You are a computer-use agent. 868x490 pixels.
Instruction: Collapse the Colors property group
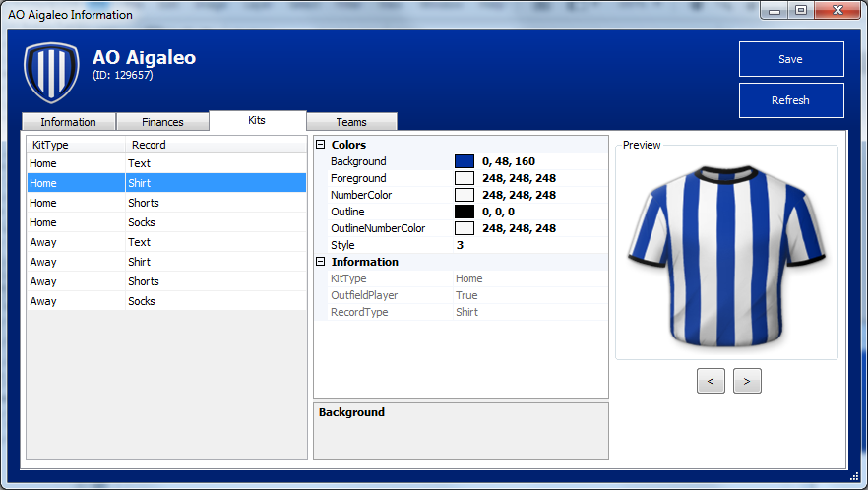coord(320,145)
